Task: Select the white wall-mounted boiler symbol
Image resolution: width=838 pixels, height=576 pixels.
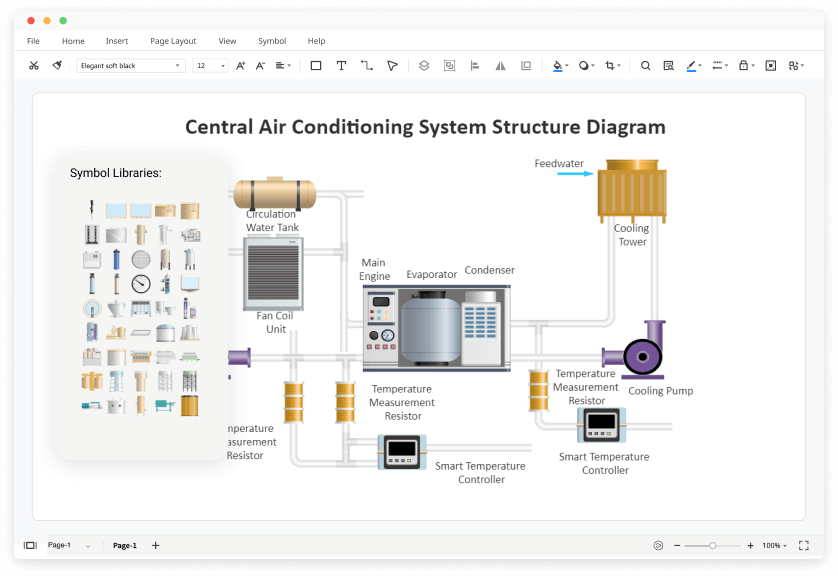Action: (x=92, y=260)
